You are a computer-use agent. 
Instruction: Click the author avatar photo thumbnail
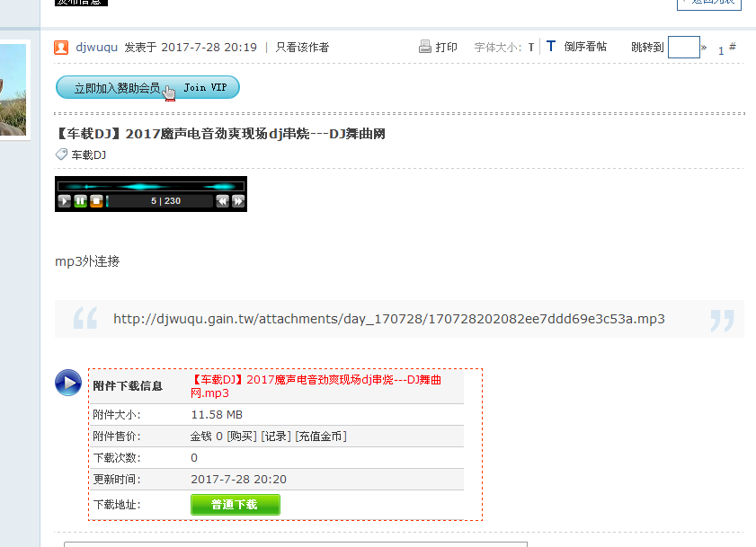[13, 90]
